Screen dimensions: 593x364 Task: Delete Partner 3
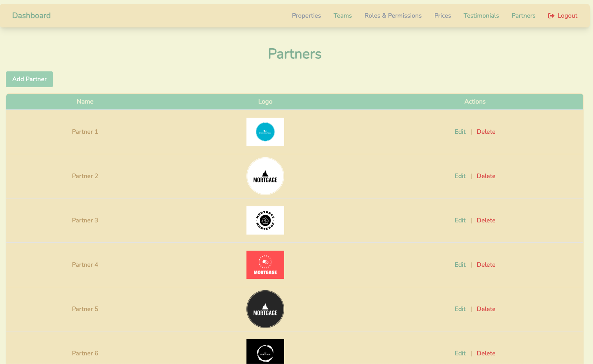click(x=486, y=220)
